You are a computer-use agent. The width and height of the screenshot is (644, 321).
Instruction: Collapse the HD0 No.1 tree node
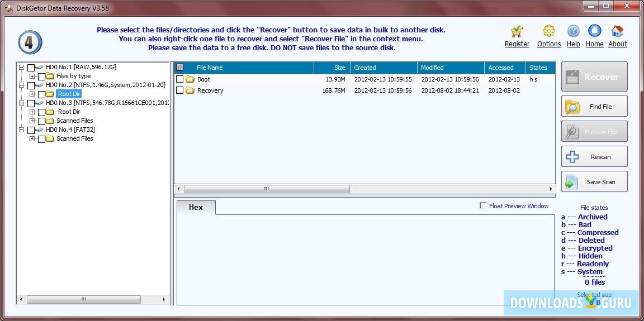pos(21,67)
